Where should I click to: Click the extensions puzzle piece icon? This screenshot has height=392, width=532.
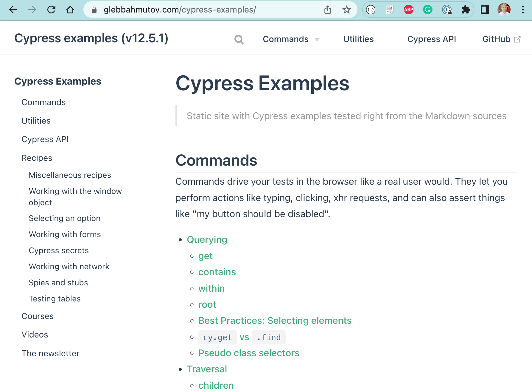tap(466, 10)
